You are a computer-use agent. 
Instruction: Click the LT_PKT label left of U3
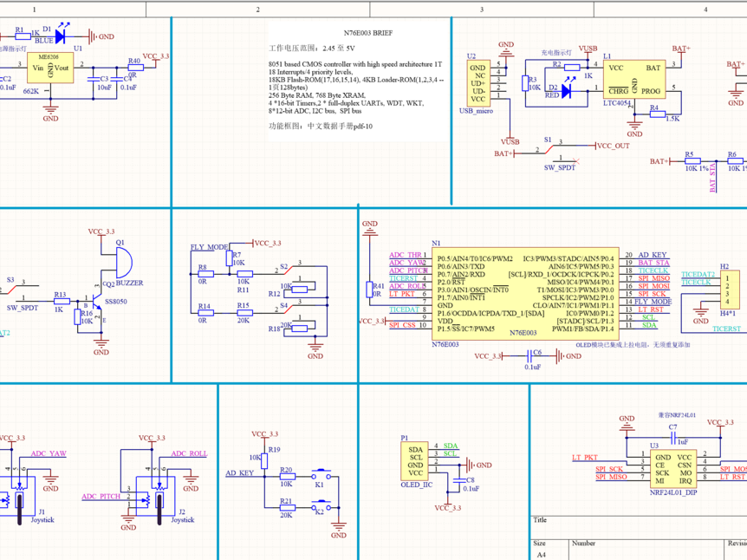point(585,458)
